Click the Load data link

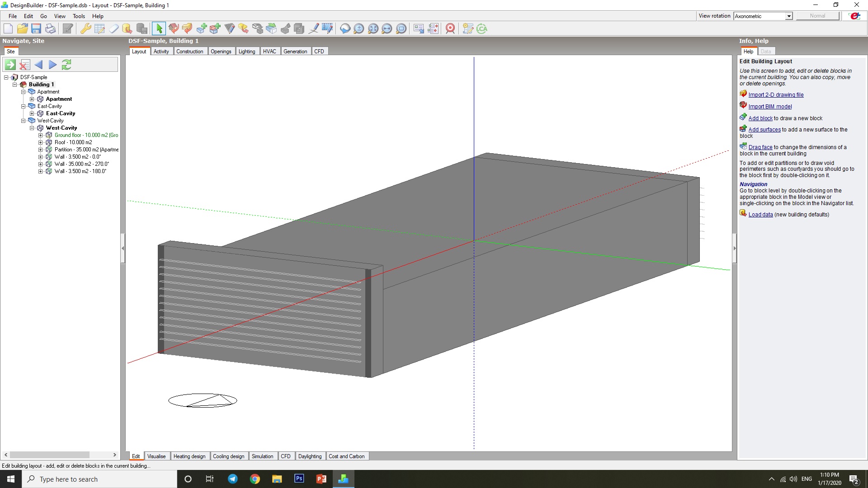point(760,215)
